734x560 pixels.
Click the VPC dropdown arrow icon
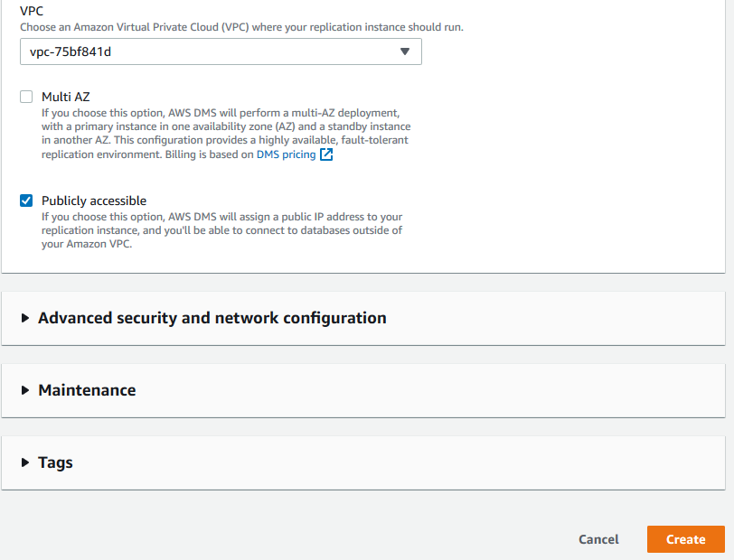coord(405,51)
